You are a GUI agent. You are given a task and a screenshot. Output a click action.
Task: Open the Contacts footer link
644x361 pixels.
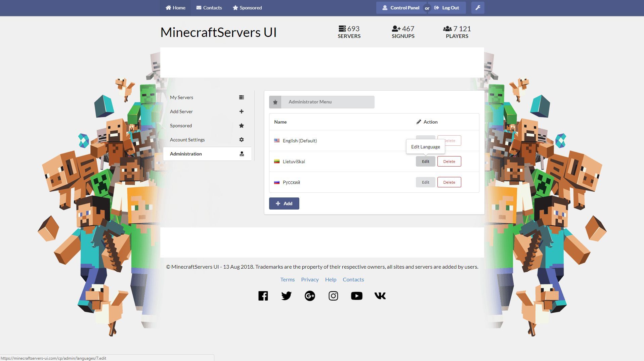coord(353,280)
